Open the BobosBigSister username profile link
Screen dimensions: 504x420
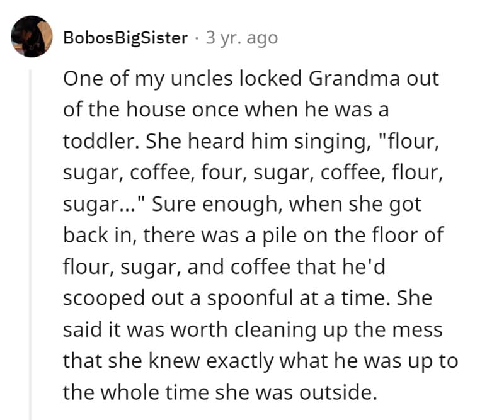pyautogui.click(x=125, y=38)
